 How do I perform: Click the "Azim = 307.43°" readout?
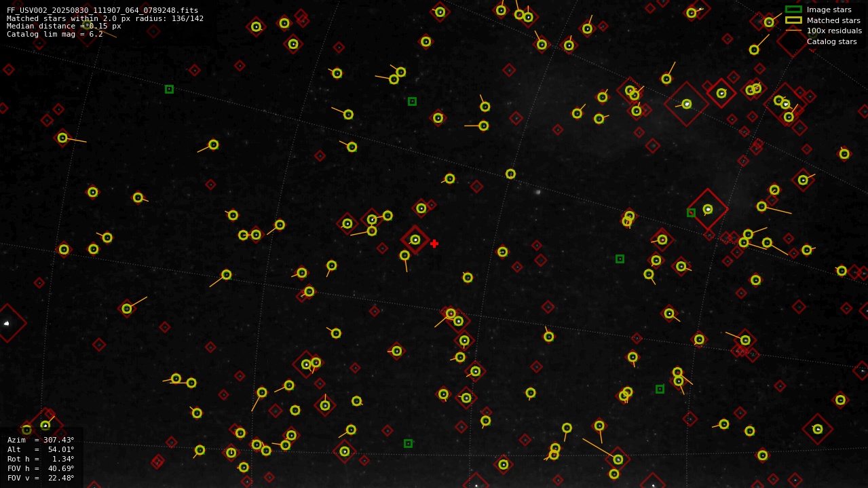point(41,440)
